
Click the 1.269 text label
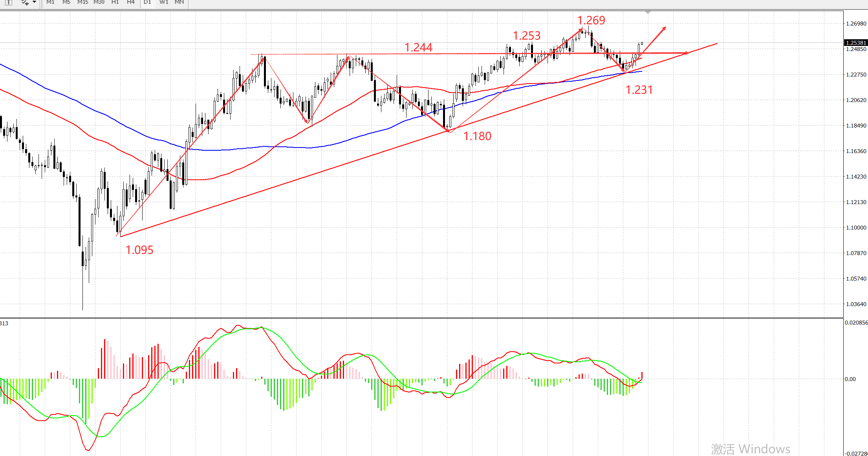(591, 20)
